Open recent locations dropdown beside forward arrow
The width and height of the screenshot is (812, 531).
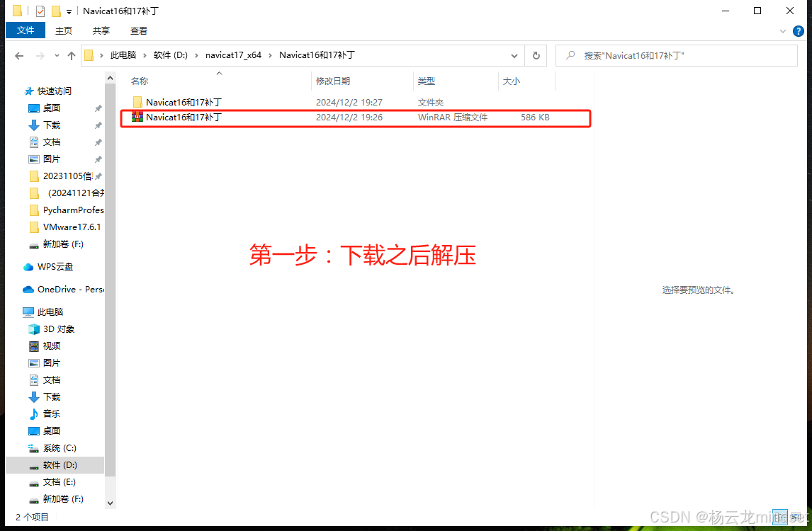(57, 55)
